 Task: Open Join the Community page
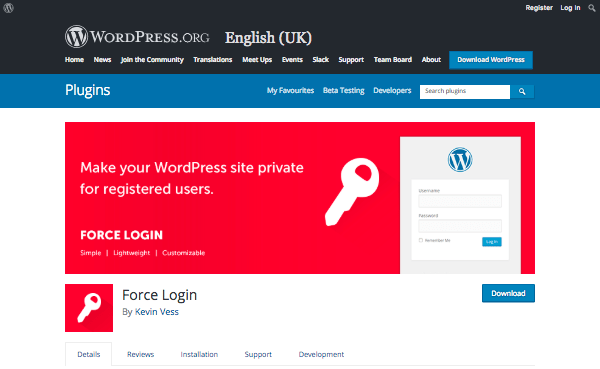coord(152,60)
